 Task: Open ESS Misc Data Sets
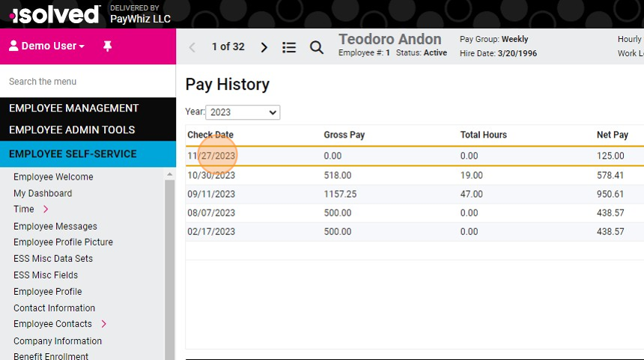pyautogui.click(x=53, y=258)
